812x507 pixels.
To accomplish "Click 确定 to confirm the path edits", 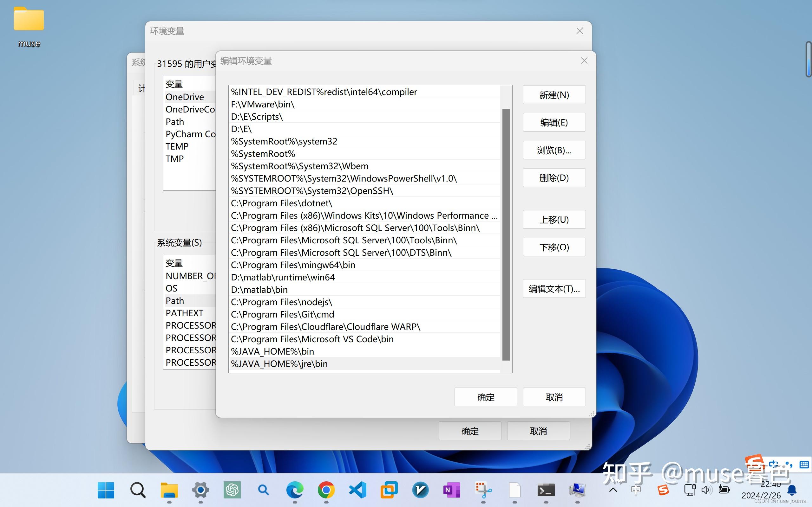I will (x=486, y=397).
